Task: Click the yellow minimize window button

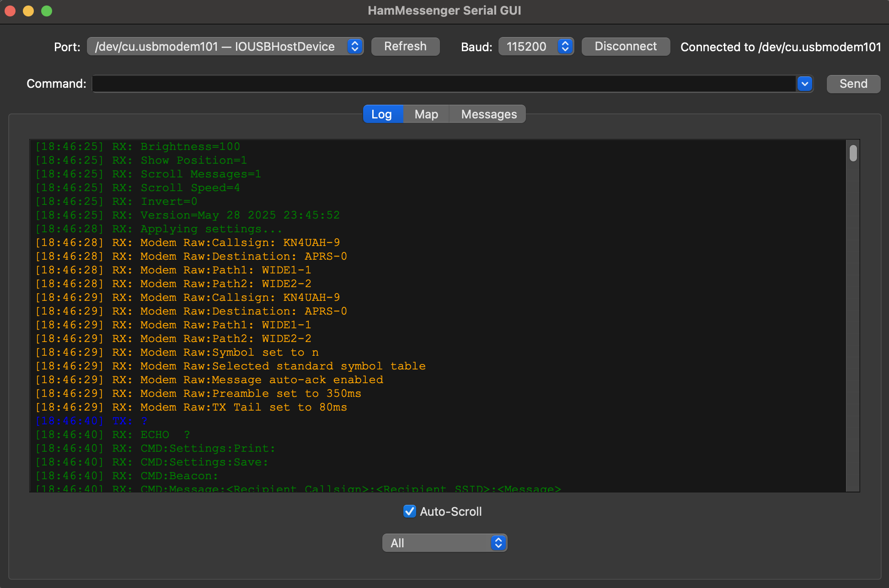Action: pyautogui.click(x=28, y=11)
